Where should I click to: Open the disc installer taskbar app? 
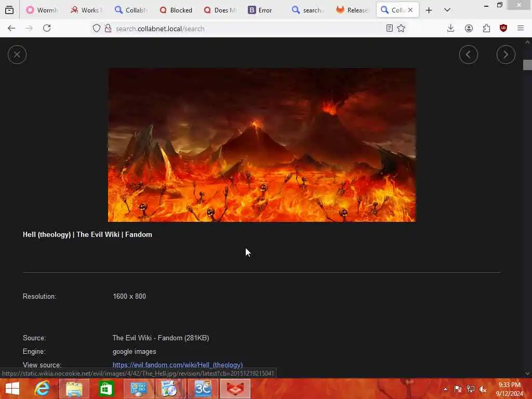tap(169, 389)
